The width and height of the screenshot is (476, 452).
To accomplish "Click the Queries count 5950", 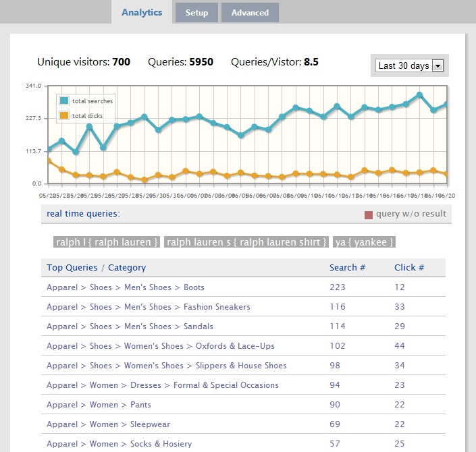I will [x=201, y=62].
